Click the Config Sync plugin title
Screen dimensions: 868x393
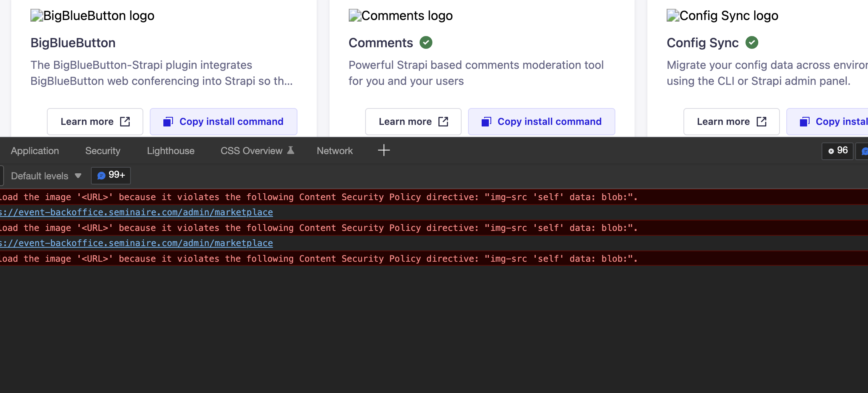click(x=703, y=43)
